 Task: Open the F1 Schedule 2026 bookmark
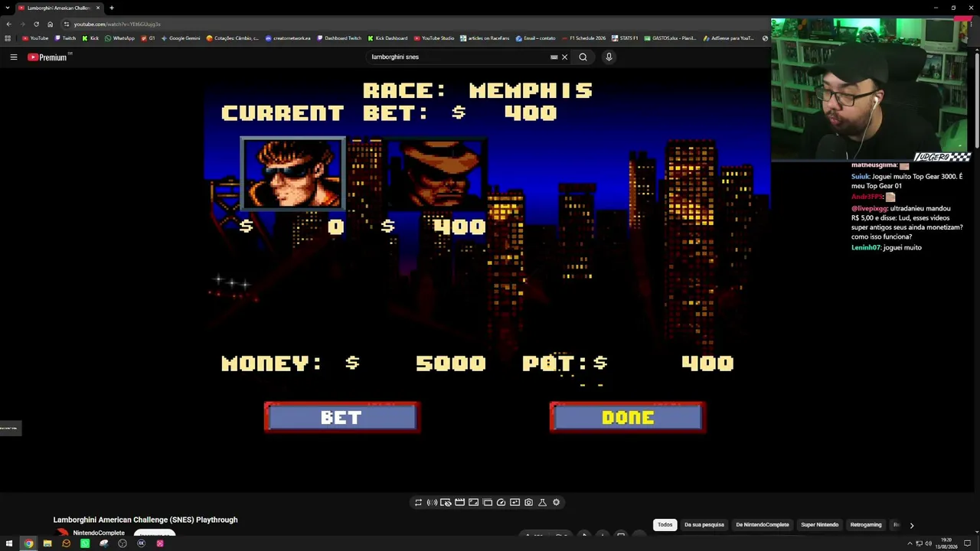point(584,37)
